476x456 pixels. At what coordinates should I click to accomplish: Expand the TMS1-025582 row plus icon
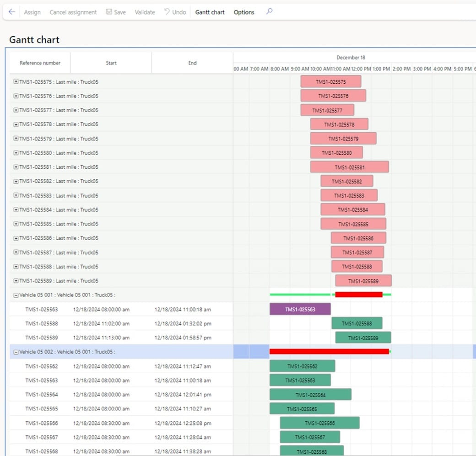click(16, 181)
